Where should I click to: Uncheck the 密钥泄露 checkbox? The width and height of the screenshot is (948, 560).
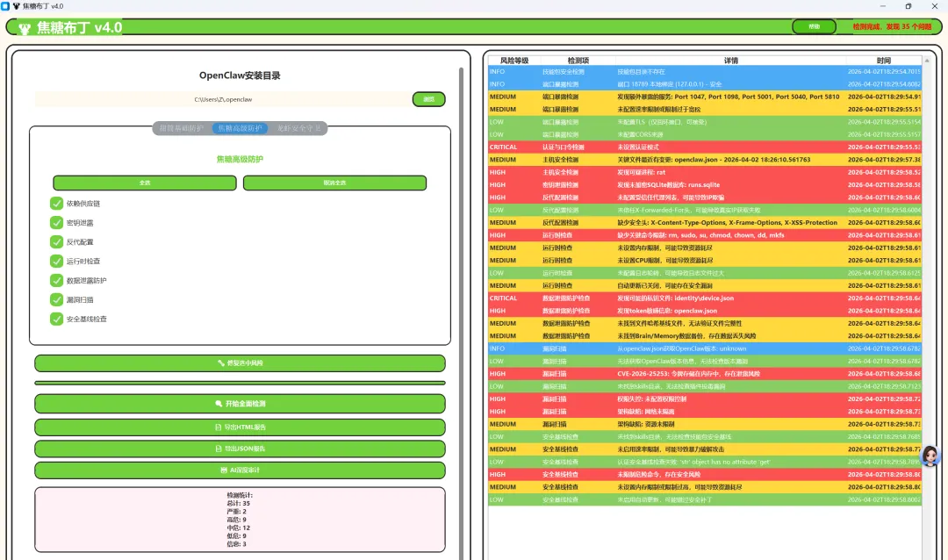click(x=56, y=223)
